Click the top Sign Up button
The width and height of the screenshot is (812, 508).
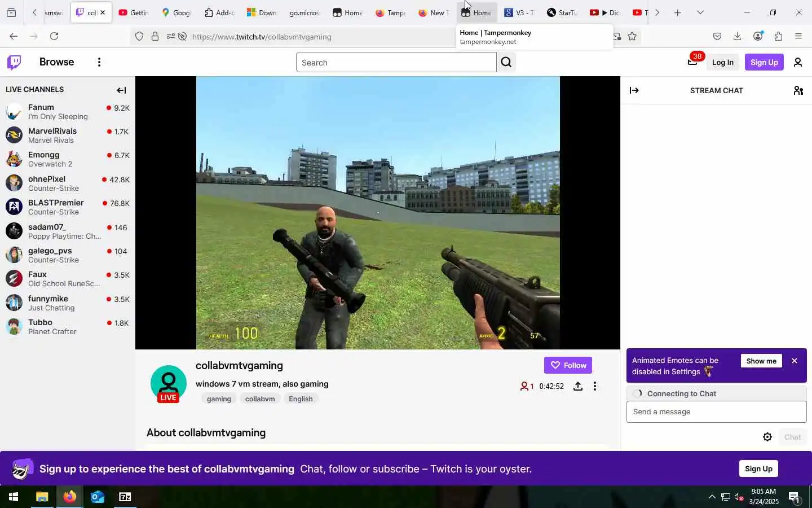coord(764,62)
